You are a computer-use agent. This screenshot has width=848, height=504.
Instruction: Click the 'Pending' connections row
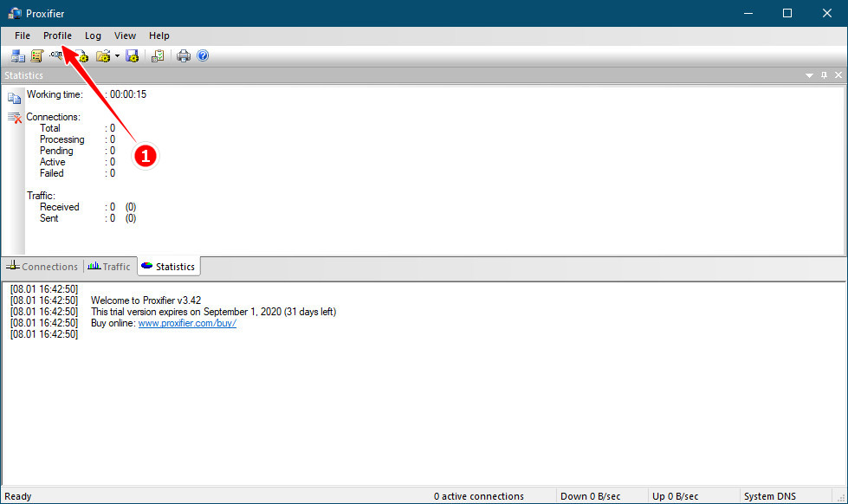(x=77, y=151)
